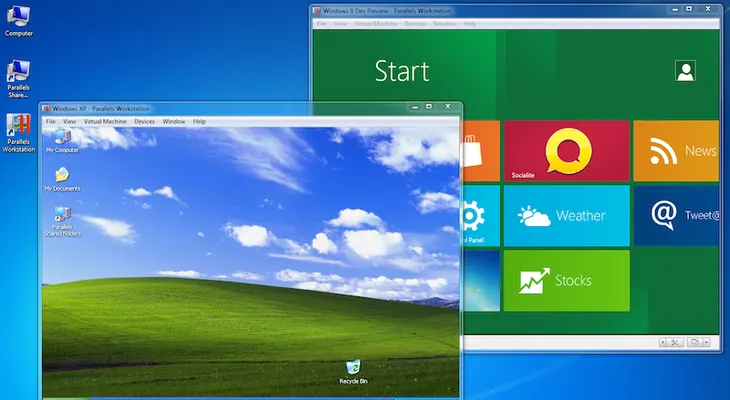This screenshot has height=400, width=730.
Task: Open the Desktop tile beside the Stocks tile
Action: point(480,281)
